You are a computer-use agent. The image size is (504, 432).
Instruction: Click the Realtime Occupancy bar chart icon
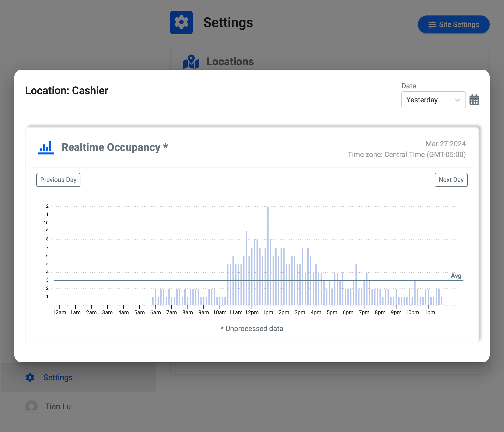(x=46, y=148)
